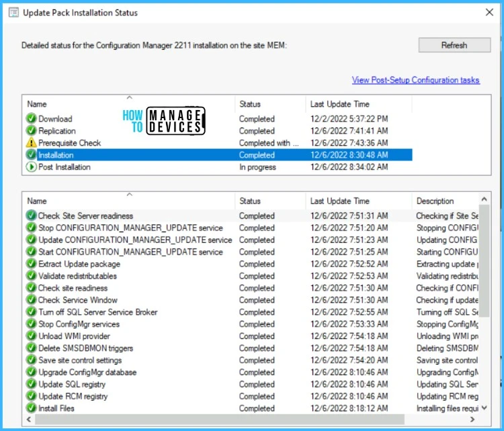
Task: Select Check Site Server readiness step
Action: point(252,215)
